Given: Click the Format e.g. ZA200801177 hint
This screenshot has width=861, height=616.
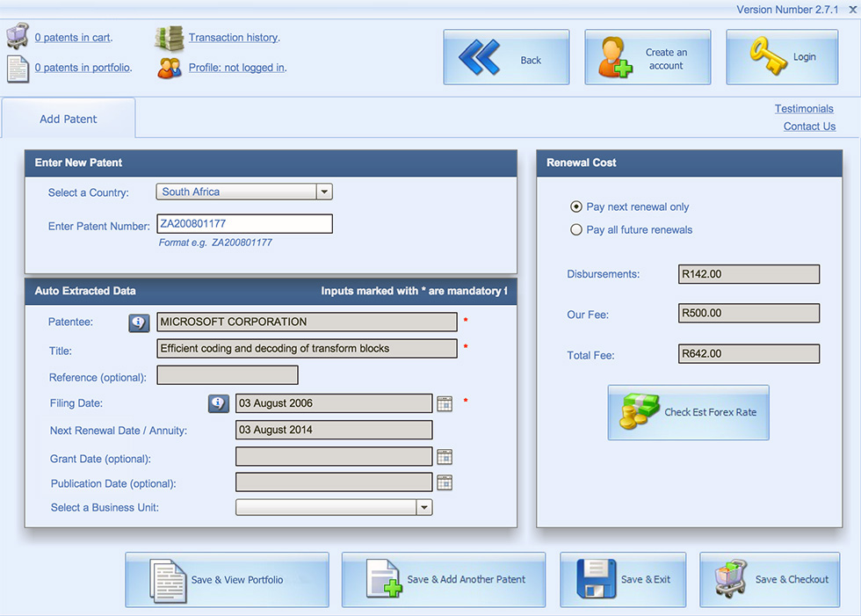Looking at the screenshot, I should click(215, 243).
